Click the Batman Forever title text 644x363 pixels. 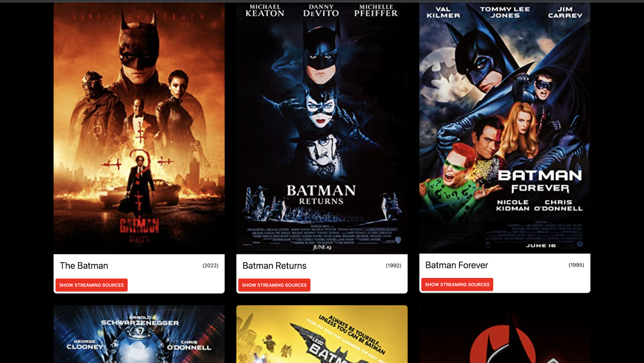457,265
